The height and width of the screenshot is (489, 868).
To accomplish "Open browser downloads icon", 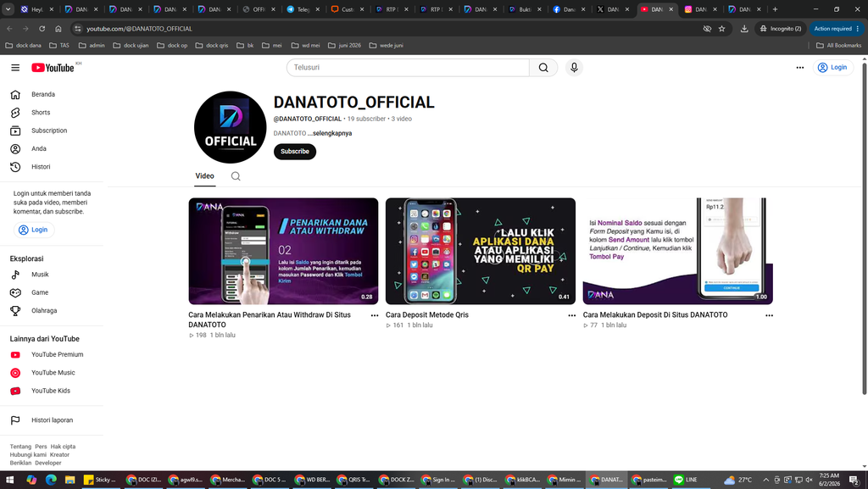I will click(744, 29).
